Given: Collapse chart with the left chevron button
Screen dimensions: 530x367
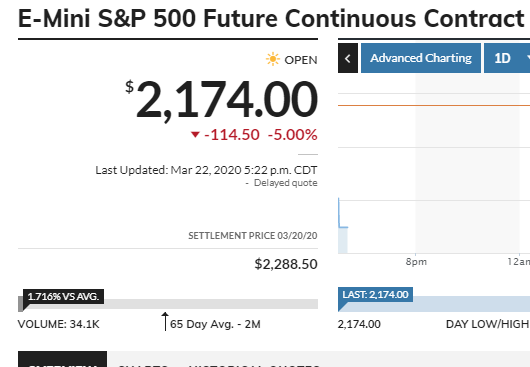Looking at the screenshot, I should 348,58.
